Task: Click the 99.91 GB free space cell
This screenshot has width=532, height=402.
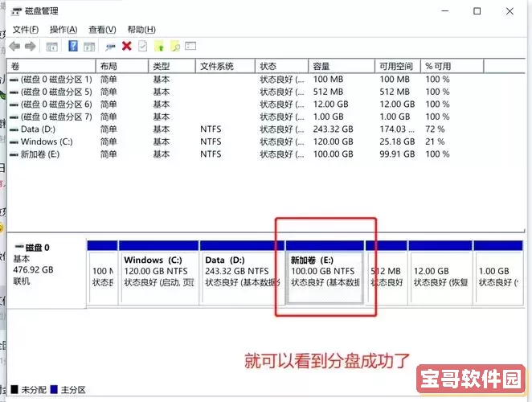Action: [x=397, y=154]
